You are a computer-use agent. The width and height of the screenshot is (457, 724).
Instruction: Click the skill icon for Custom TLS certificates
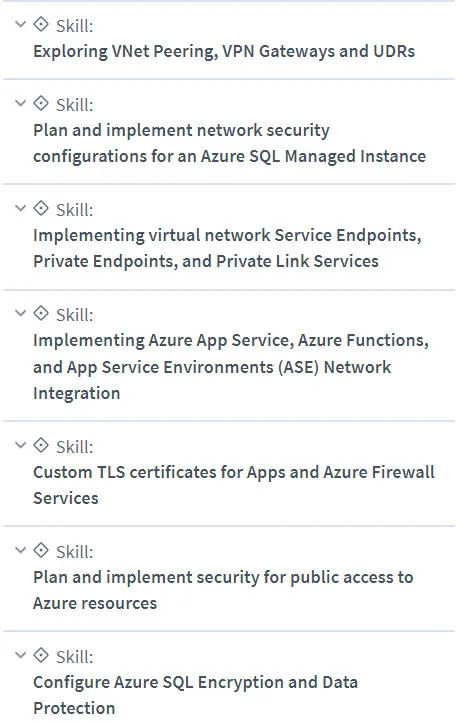[x=41, y=445]
